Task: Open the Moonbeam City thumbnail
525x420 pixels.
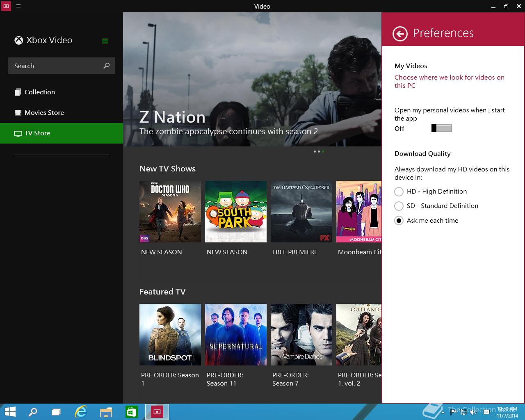Action: point(359,212)
